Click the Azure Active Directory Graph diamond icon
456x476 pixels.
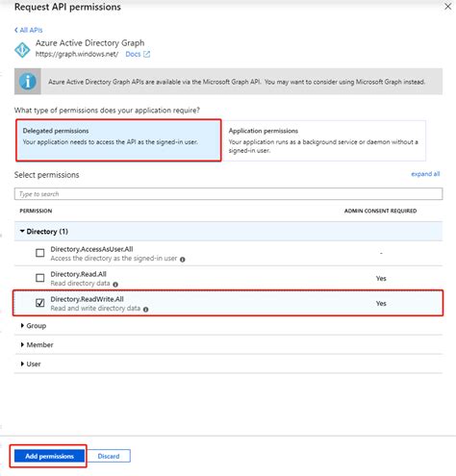(x=22, y=50)
